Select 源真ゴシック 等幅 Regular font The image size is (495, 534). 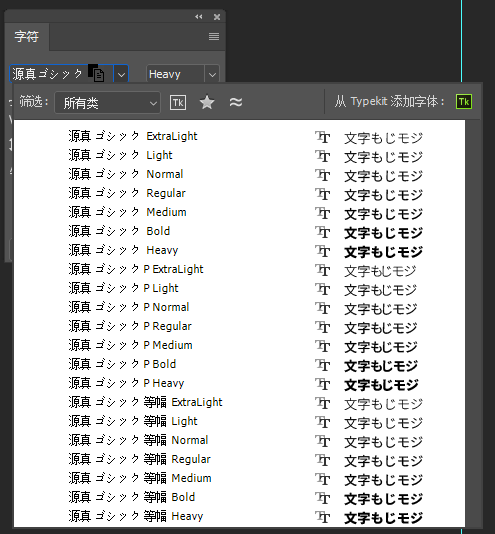click(x=239, y=459)
